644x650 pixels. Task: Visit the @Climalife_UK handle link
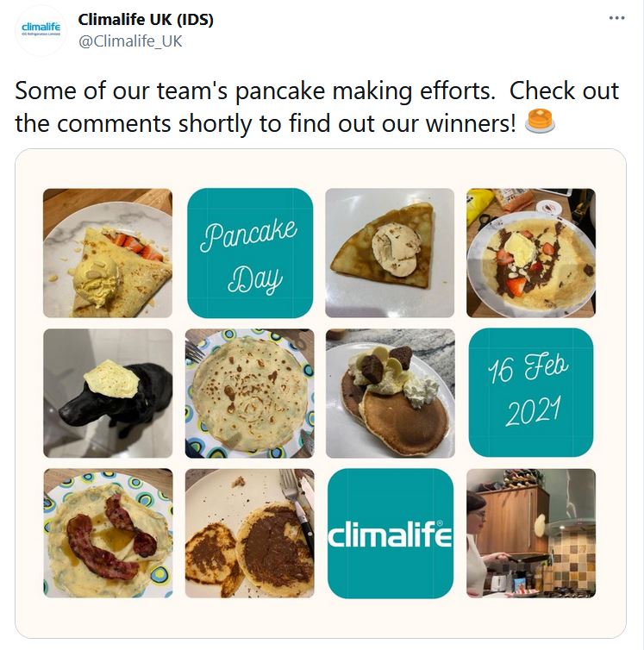point(130,41)
